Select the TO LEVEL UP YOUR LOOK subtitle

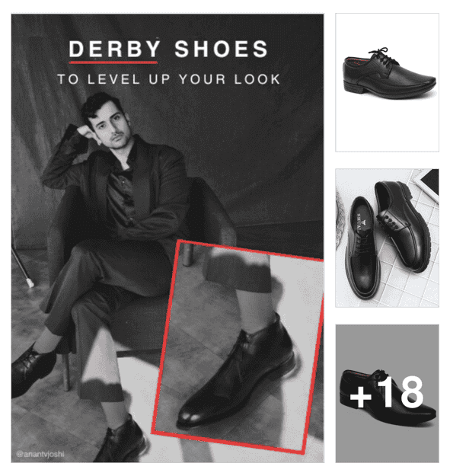tap(169, 79)
